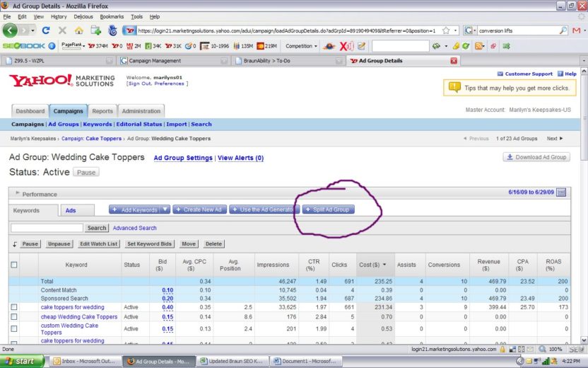The image size is (588, 368).
Task: Click the SEOBook toolbar logo
Action: click(x=23, y=46)
